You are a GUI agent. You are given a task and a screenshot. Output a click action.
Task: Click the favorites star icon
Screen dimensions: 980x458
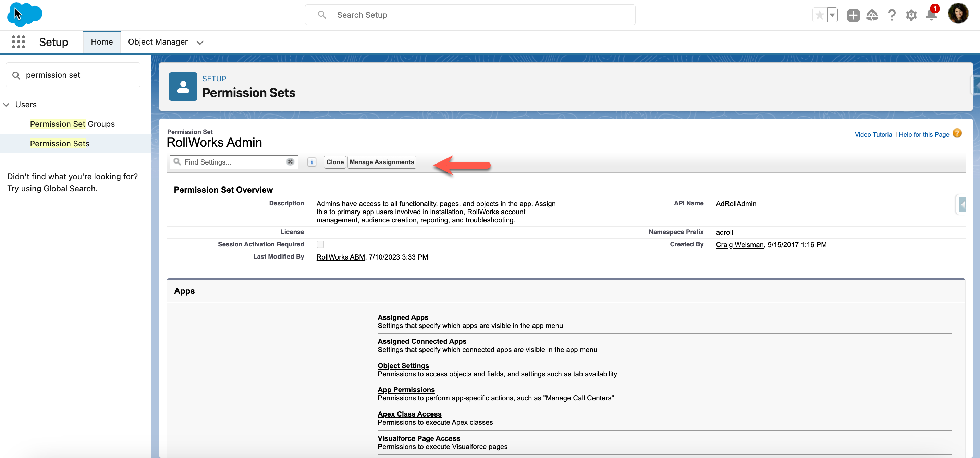[819, 15]
